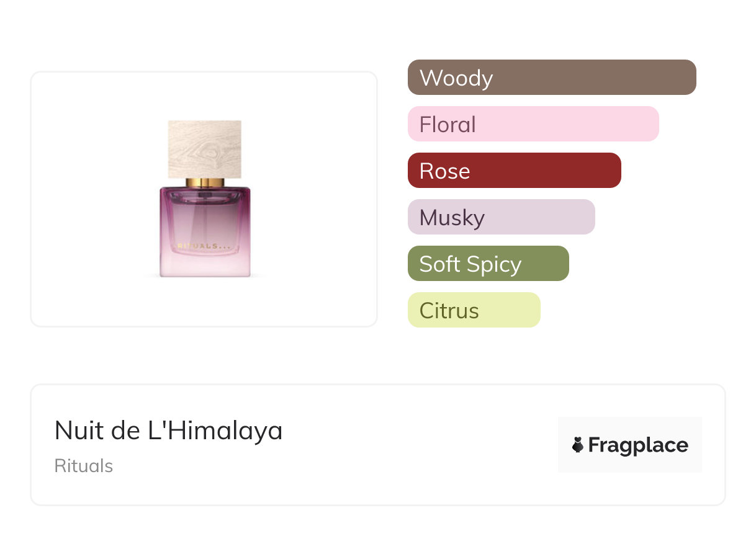Select the Floral accord bar
The height and width of the screenshot is (536, 756).
(533, 124)
